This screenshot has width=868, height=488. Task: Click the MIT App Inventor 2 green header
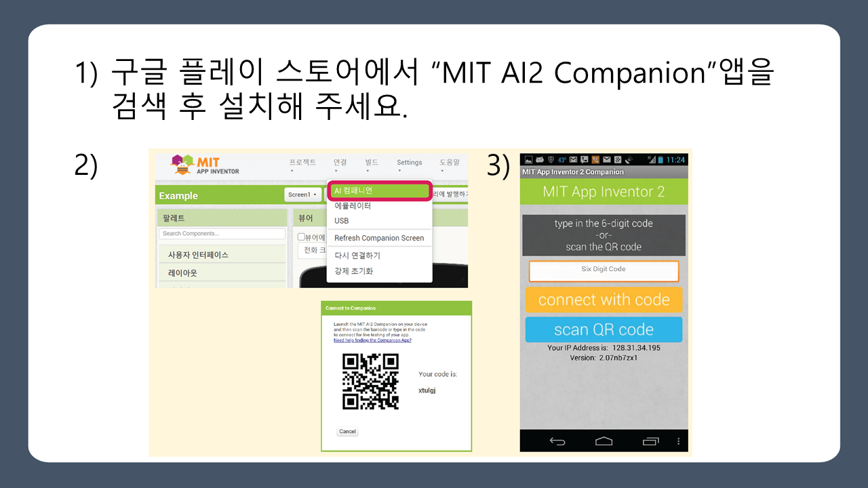tap(604, 192)
